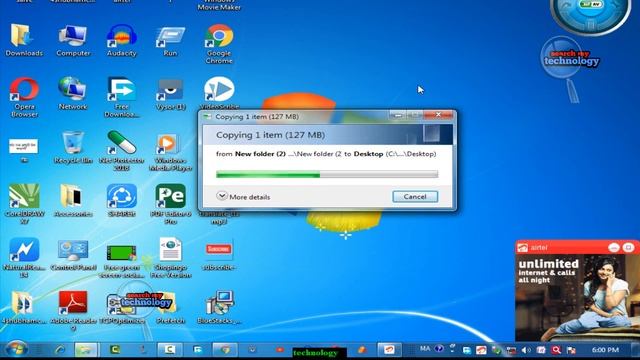This screenshot has height=360, width=640.
Task: Open the subscribe image file icon
Action: point(219,255)
